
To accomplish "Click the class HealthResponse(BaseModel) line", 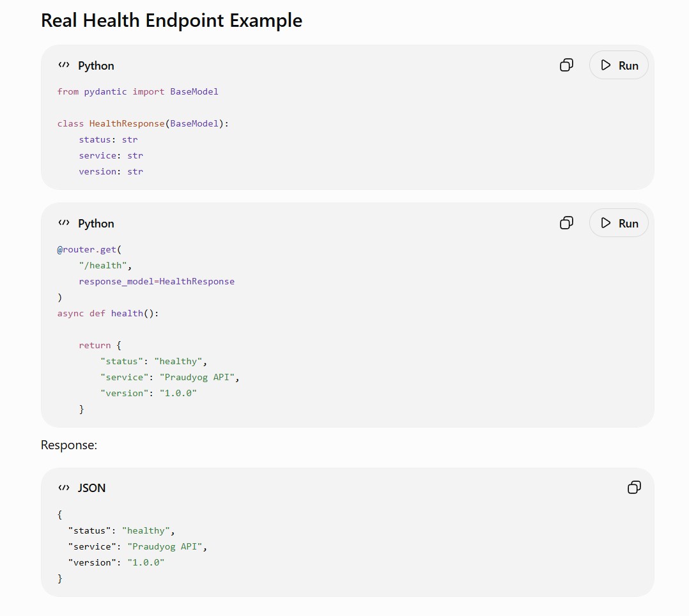I will [x=143, y=123].
